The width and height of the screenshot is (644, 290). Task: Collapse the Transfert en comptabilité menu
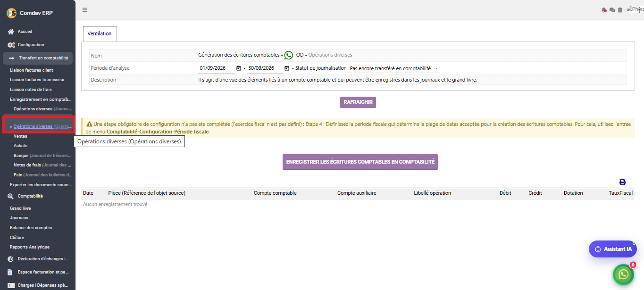[x=38, y=58]
